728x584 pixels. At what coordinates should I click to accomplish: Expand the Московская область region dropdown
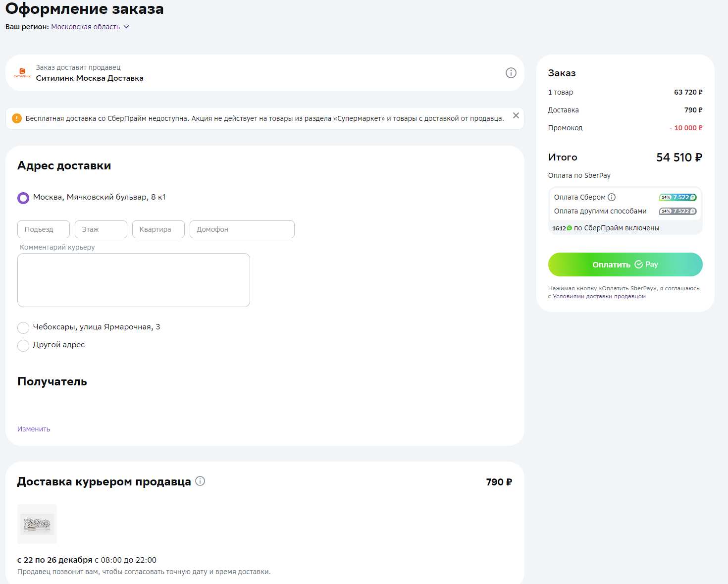tap(126, 27)
